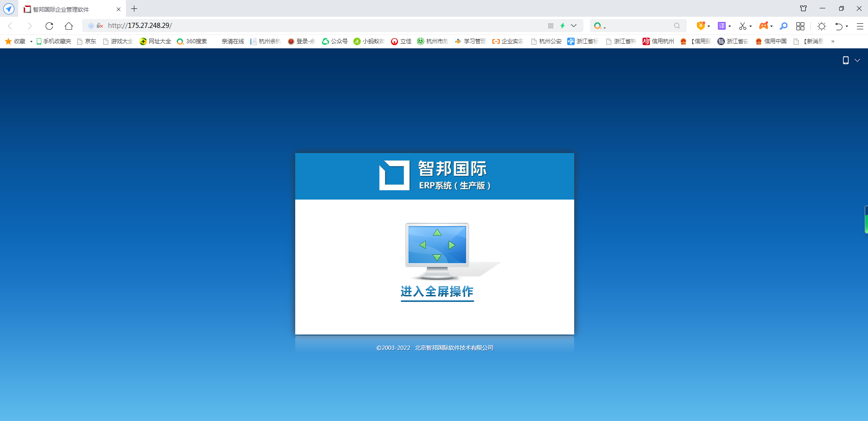Click the mobile phone icon on the page

845,60
